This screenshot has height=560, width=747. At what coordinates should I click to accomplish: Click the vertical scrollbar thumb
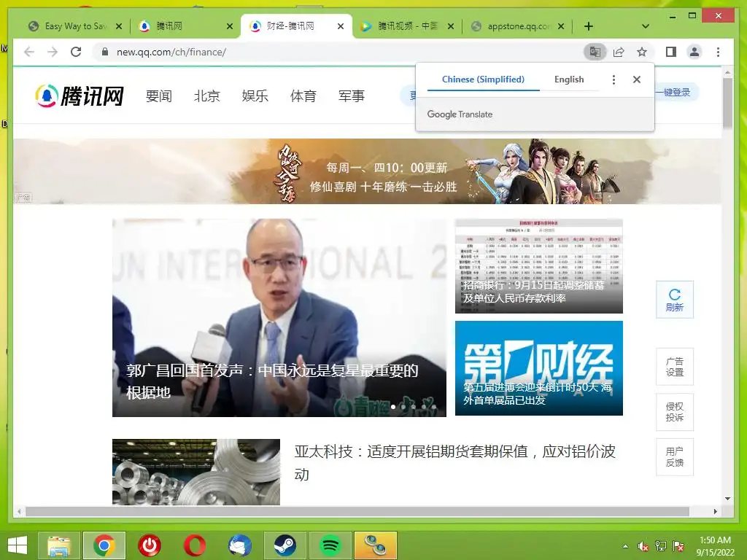(x=727, y=103)
